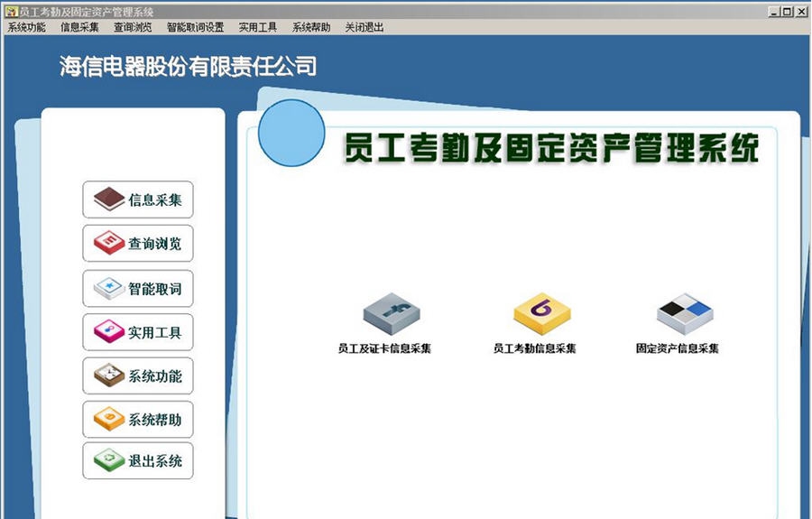Click the 系统功能 sidebar button

coord(138,375)
